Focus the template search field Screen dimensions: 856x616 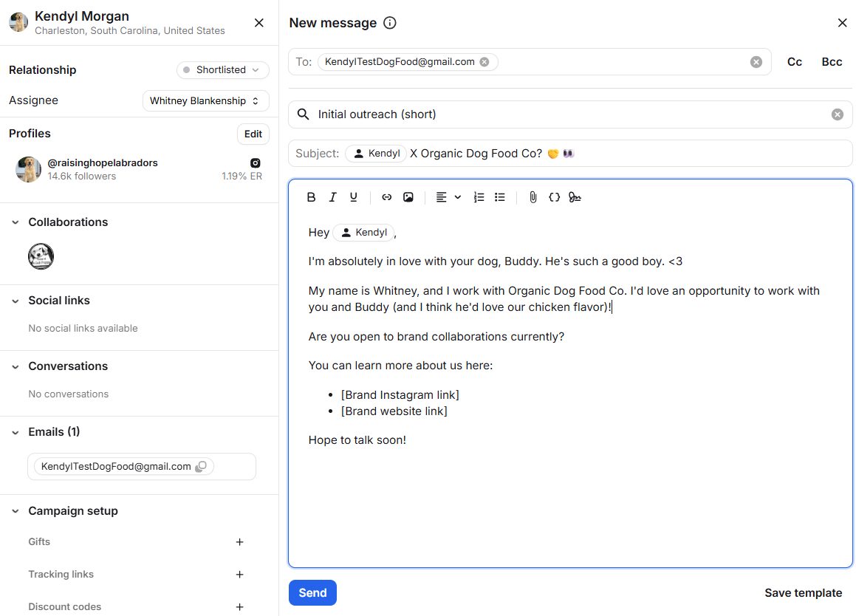tap(570, 114)
